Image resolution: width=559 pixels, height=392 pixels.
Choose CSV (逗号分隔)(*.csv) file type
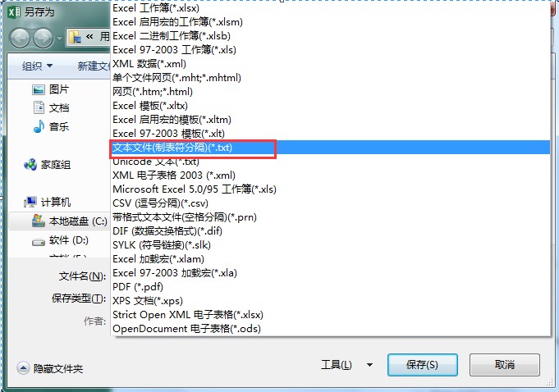(330, 203)
